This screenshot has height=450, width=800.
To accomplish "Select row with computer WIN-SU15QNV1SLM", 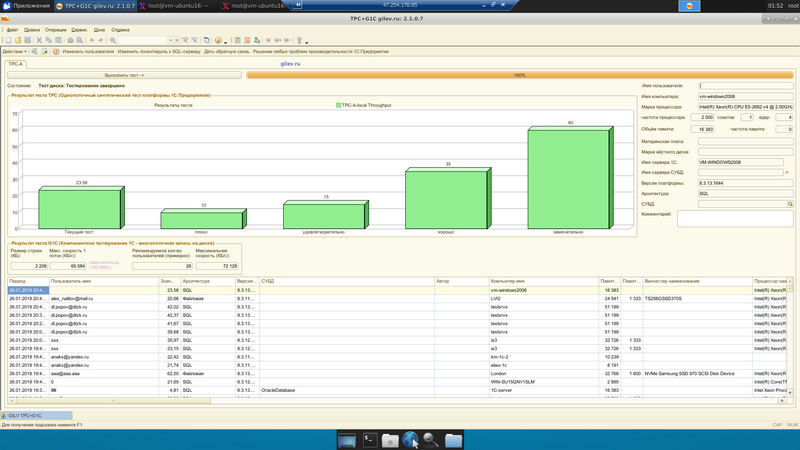I will 397,382.
